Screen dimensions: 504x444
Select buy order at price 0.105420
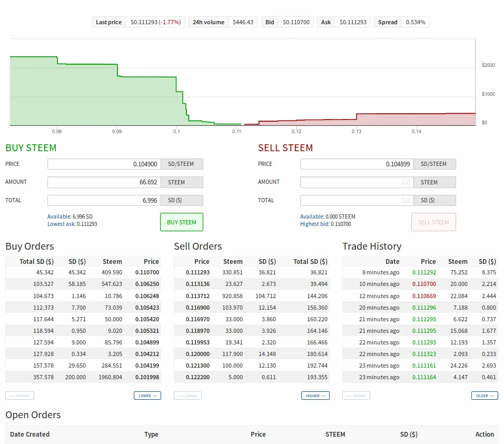point(83,319)
